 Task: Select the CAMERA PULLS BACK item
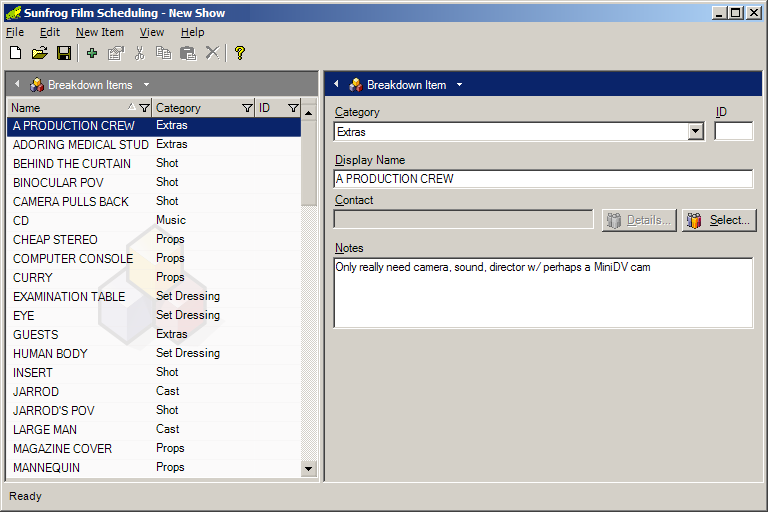tap(154, 202)
